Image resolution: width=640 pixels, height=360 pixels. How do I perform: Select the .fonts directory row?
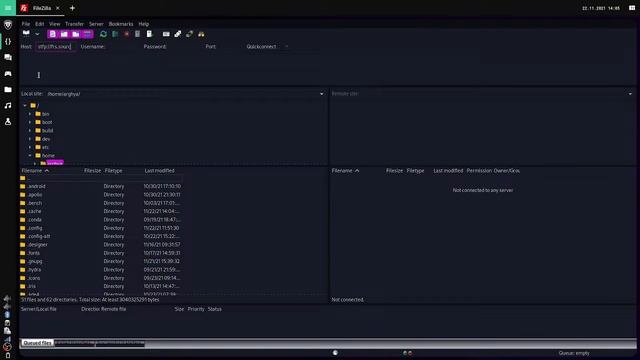click(101, 253)
